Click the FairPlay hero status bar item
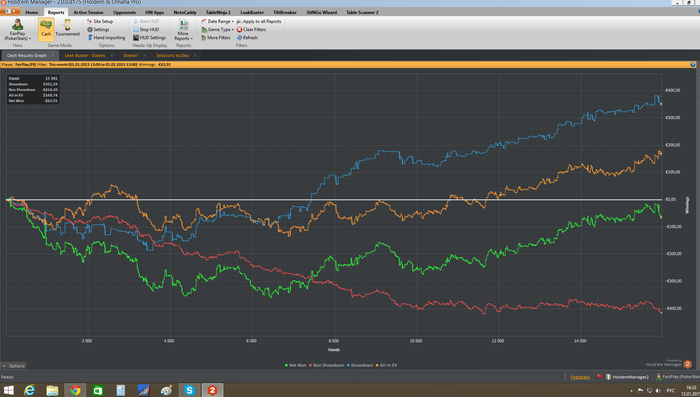This screenshot has width=700, height=397. pyautogui.click(x=678, y=377)
